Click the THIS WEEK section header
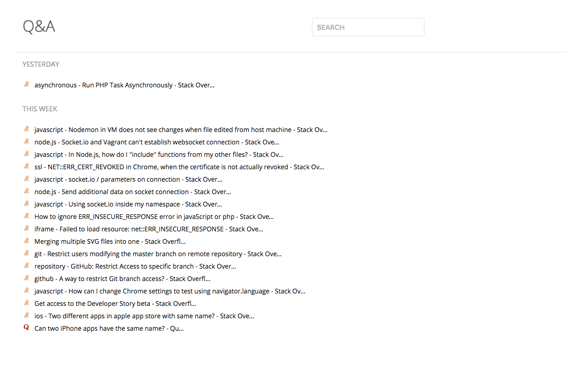The height and width of the screenshot is (368, 588). coord(40,109)
